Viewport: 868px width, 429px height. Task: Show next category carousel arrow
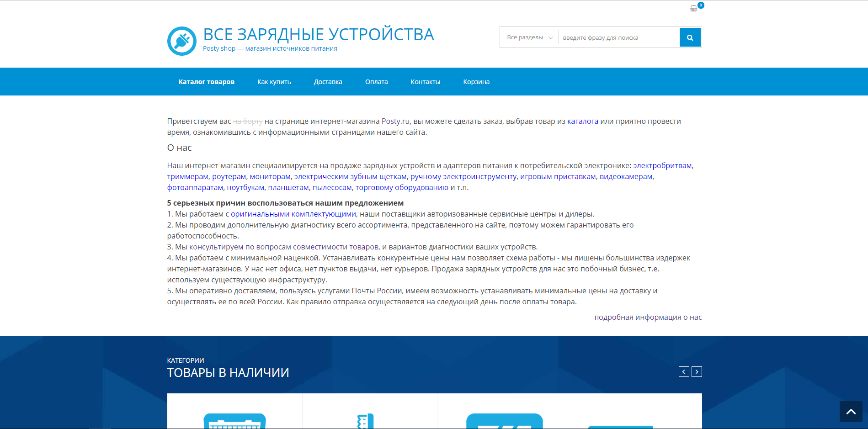tap(697, 372)
